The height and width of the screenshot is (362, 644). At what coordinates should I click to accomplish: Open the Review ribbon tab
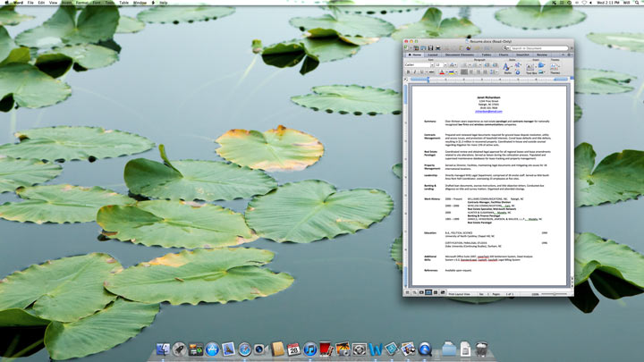click(x=542, y=55)
